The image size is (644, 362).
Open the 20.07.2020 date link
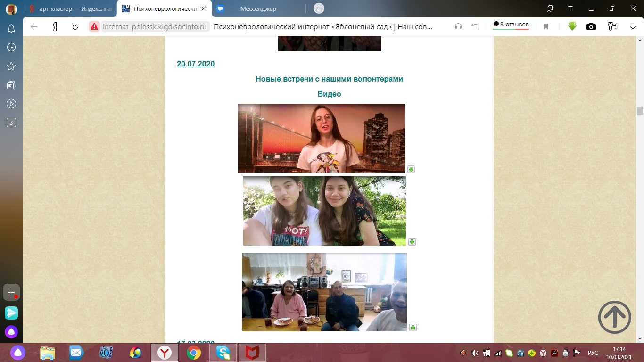click(196, 64)
